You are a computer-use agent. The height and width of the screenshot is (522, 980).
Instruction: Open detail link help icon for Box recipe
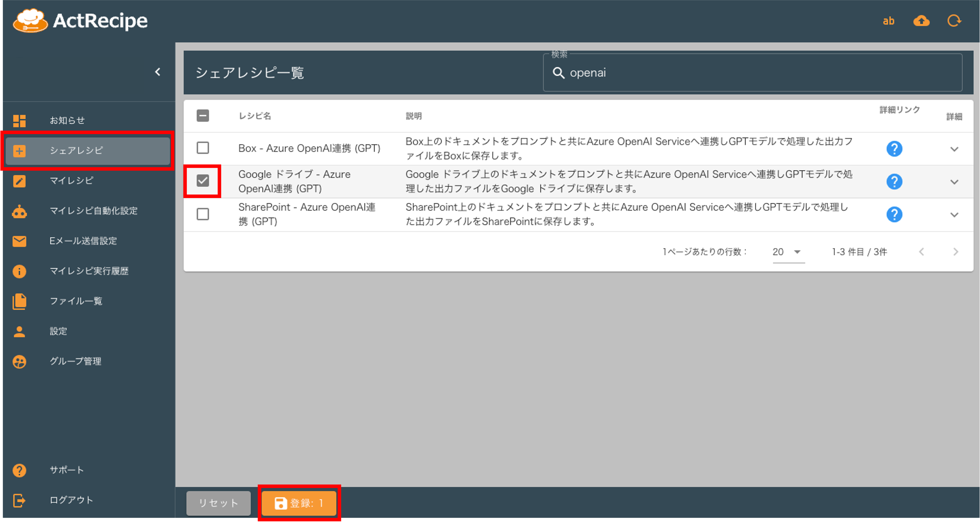894,149
